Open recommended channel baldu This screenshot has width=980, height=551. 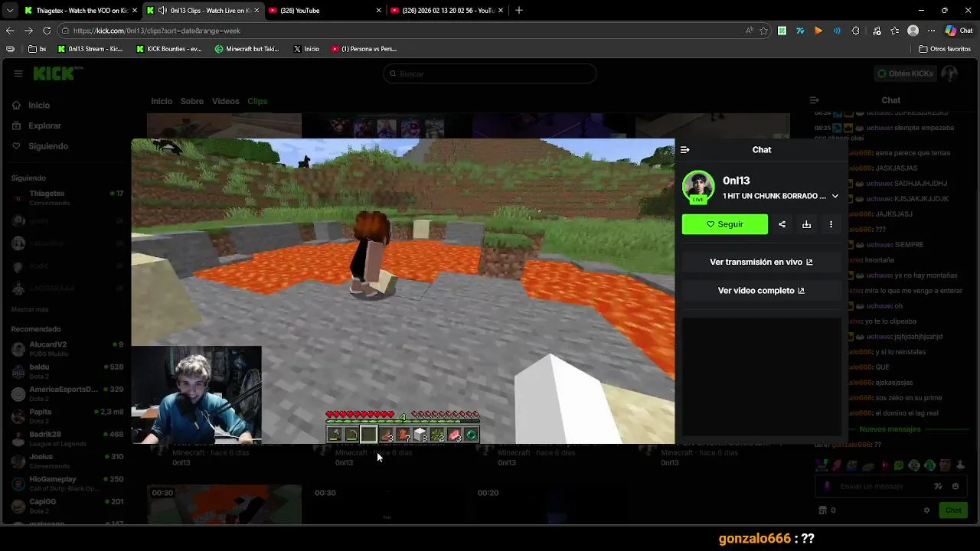click(x=67, y=370)
